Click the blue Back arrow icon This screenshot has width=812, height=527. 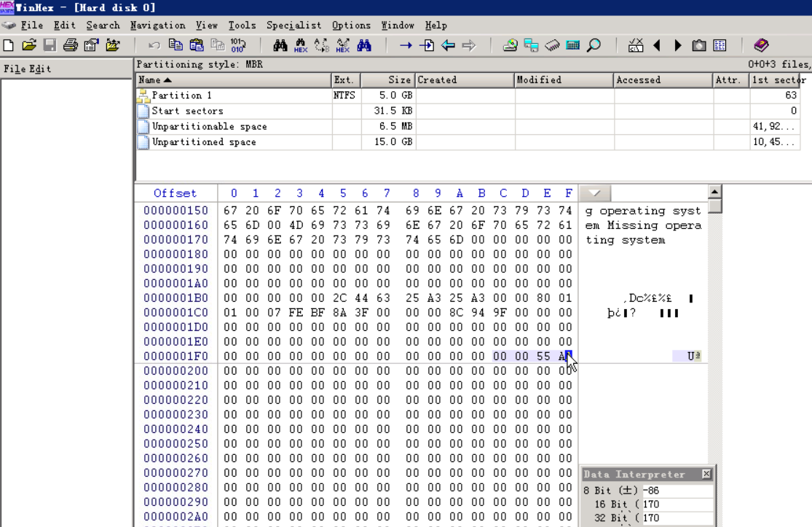click(x=448, y=46)
